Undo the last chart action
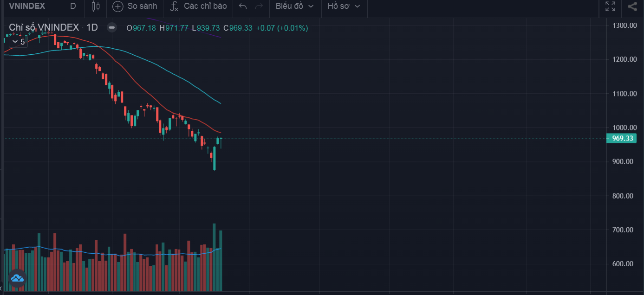This screenshot has height=295, width=644. click(x=242, y=6)
